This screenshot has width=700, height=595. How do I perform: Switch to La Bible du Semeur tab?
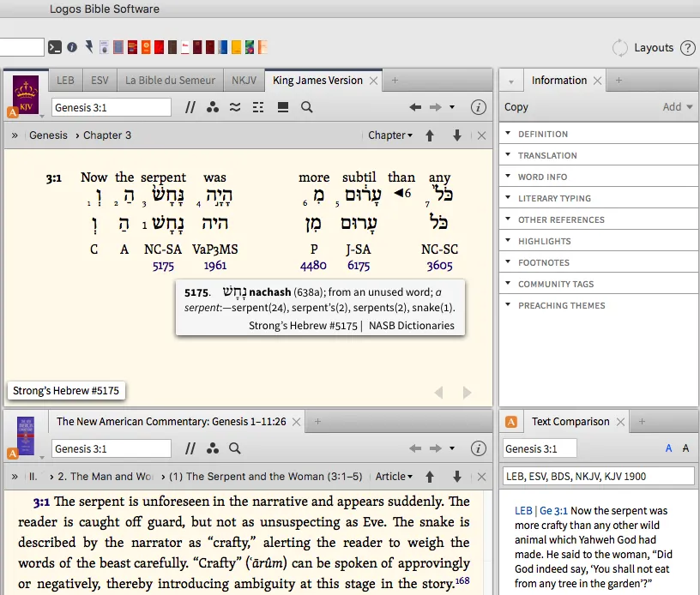click(170, 81)
